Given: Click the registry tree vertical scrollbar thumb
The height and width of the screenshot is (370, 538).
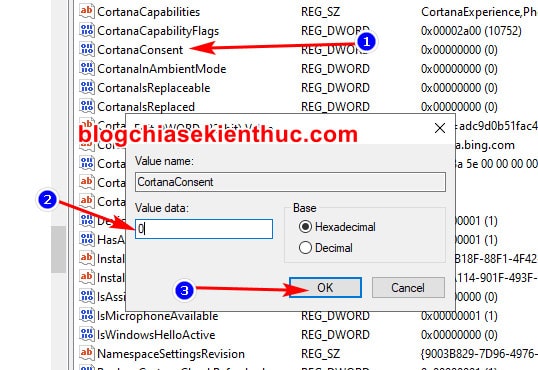Looking at the screenshot, I should point(59,250).
